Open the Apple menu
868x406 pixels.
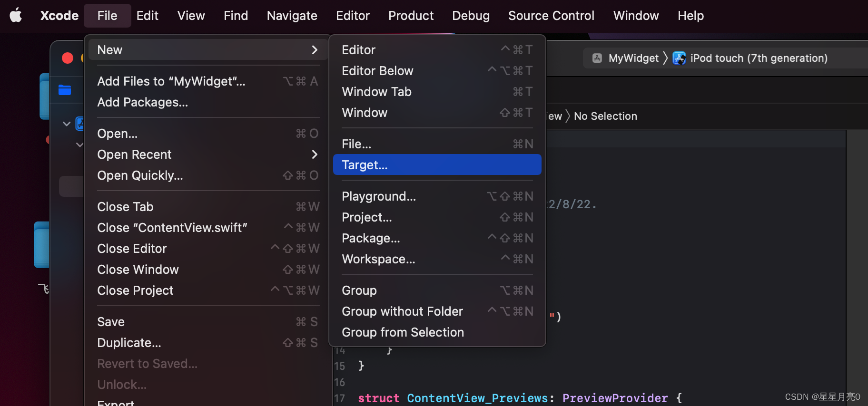pyautogui.click(x=16, y=15)
